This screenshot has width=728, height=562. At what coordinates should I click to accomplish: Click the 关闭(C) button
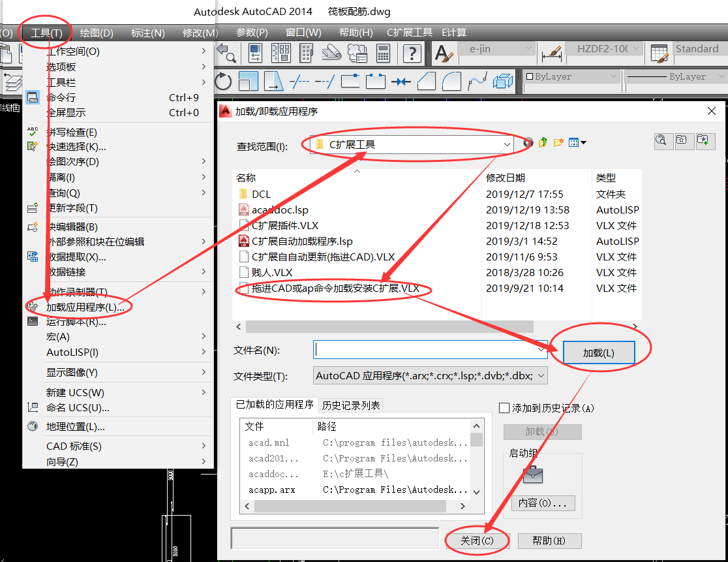(477, 540)
